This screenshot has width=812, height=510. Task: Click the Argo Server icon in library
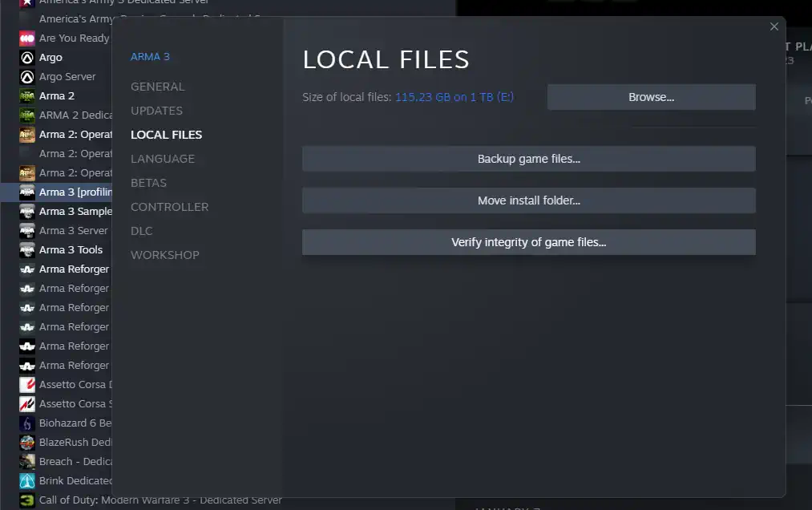pyautogui.click(x=27, y=77)
